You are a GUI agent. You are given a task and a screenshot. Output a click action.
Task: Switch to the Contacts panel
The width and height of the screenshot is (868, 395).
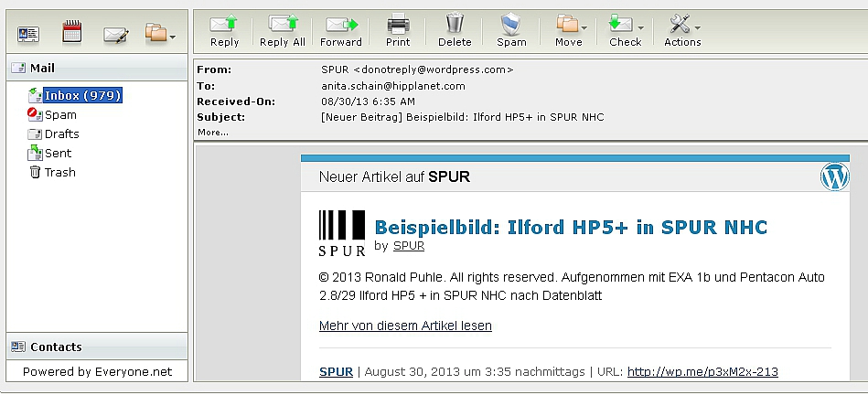point(55,347)
